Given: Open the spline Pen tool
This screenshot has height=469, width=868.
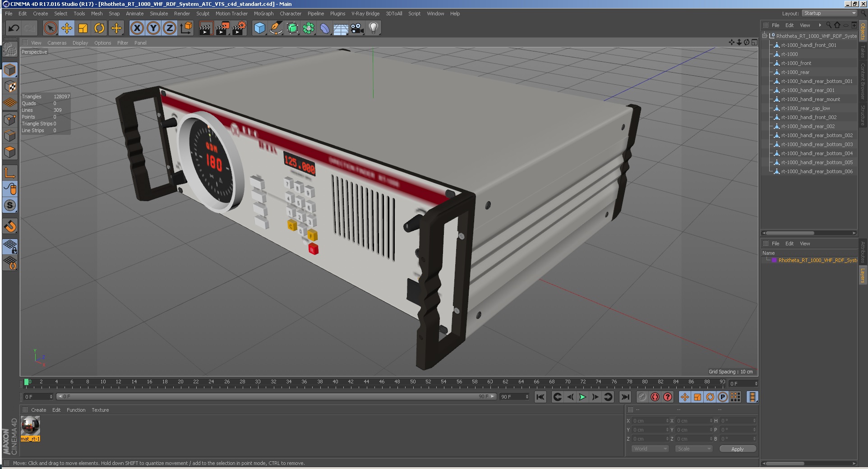Looking at the screenshot, I should 276,28.
